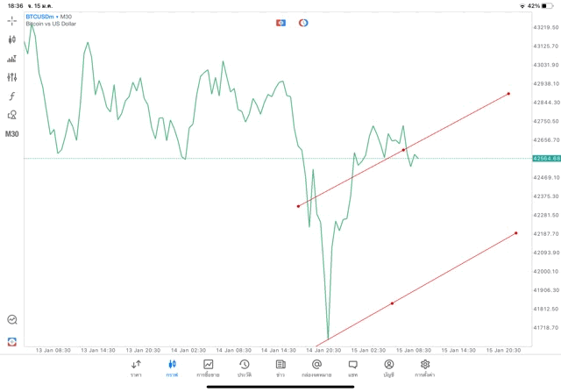Image resolution: width=561 pixels, height=392 pixels.
Task: Open the drawing objects shapes icon
Action: point(12,115)
